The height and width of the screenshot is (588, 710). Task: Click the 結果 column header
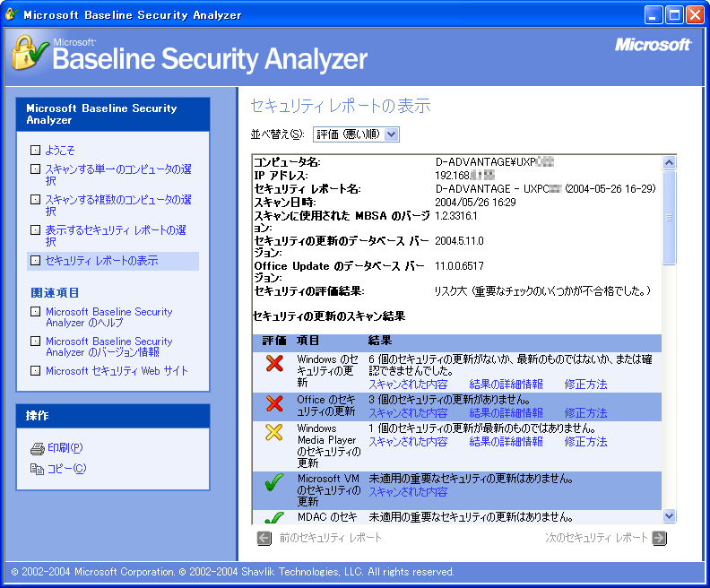click(x=380, y=341)
